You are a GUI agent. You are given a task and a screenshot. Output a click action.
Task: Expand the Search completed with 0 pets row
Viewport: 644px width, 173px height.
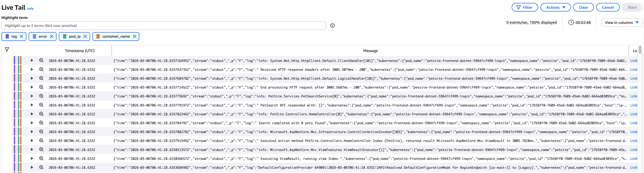coord(32,123)
